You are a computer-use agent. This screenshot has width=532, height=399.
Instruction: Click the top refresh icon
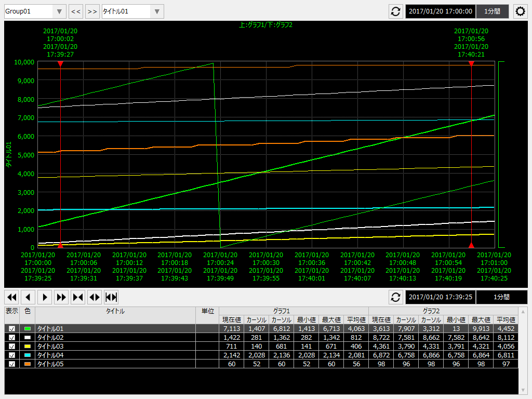[x=395, y=11]
